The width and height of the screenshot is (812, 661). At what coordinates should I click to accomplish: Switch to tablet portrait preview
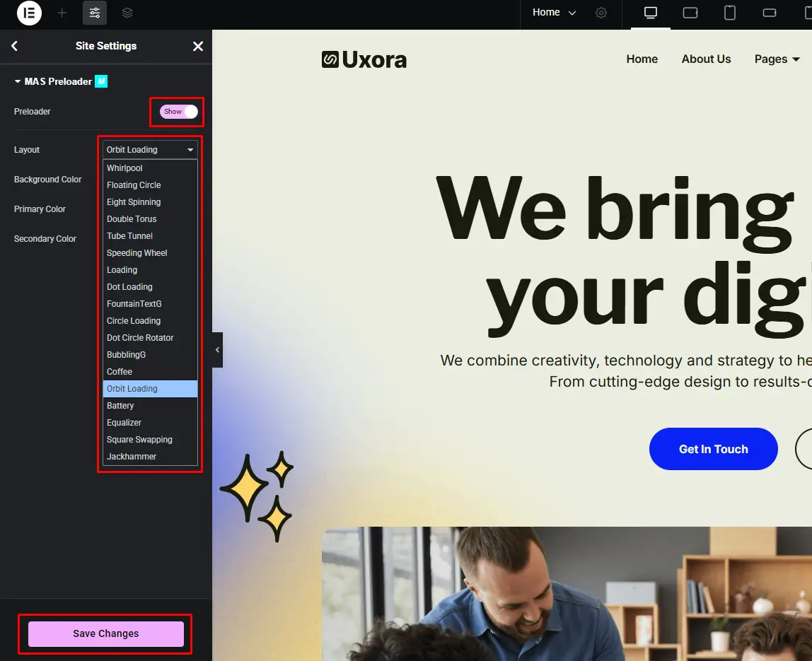coord(730,13)
